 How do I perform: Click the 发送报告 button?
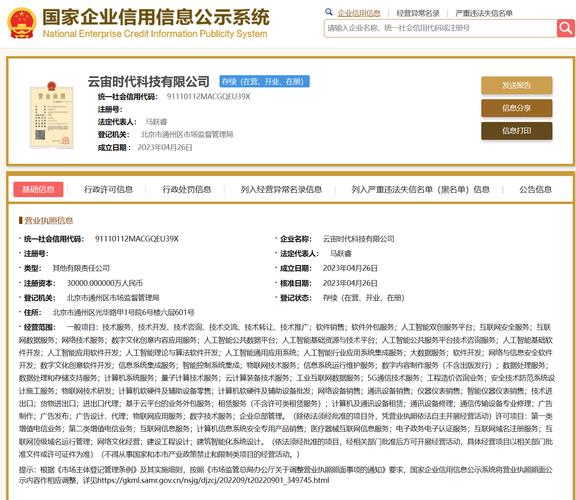(516, 85)
